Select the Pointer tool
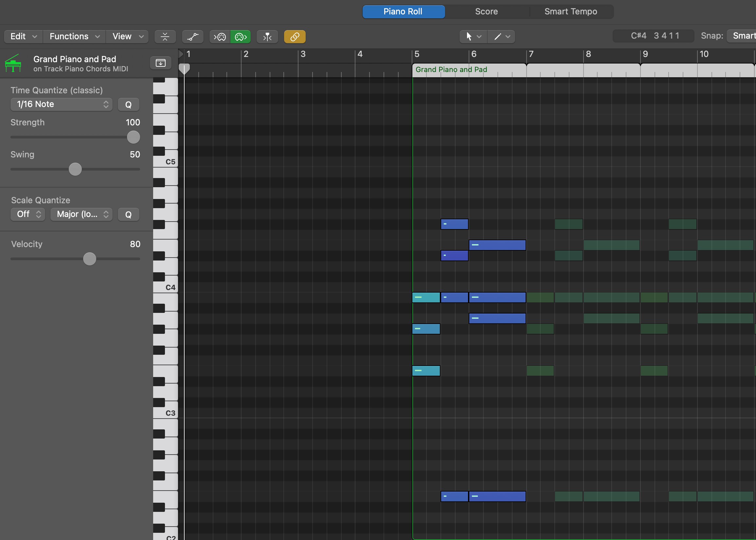This screenshot has height=540, width=756. click(x=469, y=37)
